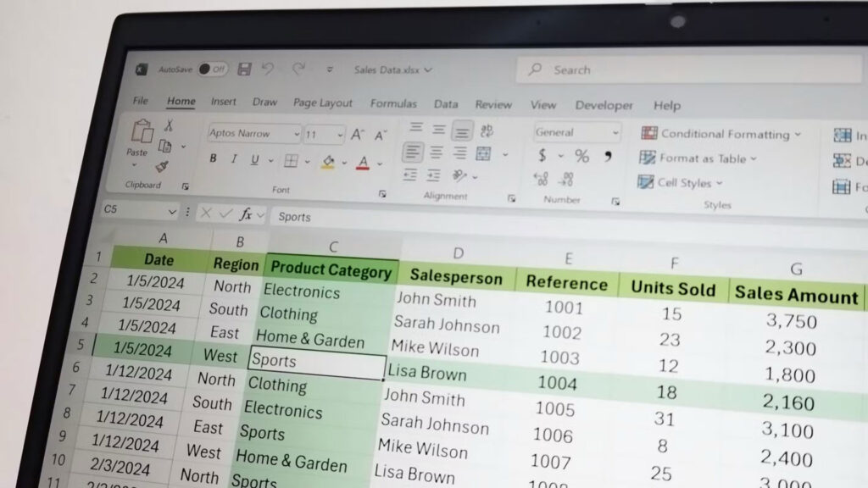The image size is (868, 488).
Task: Pick the red Font Color swatch
Action: tap(363, 162)
